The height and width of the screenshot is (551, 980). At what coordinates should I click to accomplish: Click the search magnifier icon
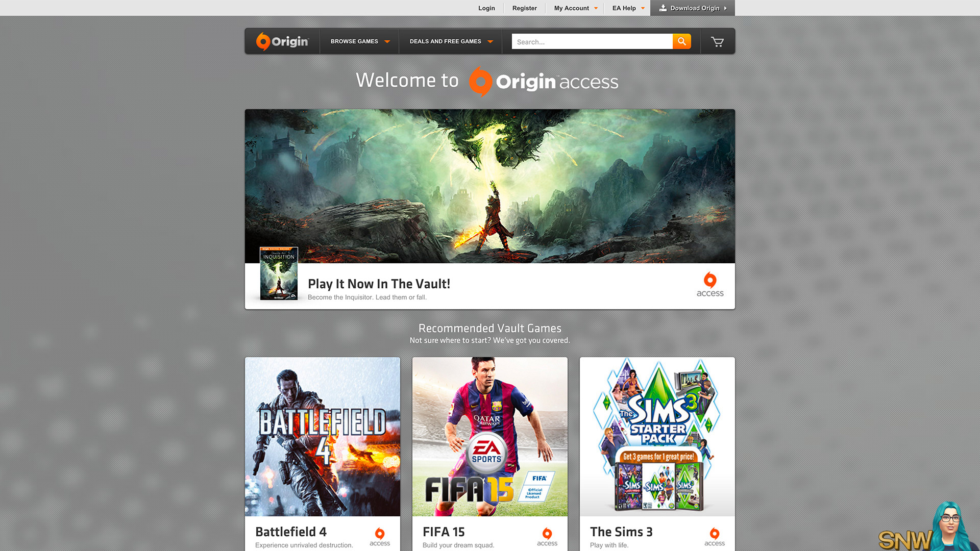(681, 42)
